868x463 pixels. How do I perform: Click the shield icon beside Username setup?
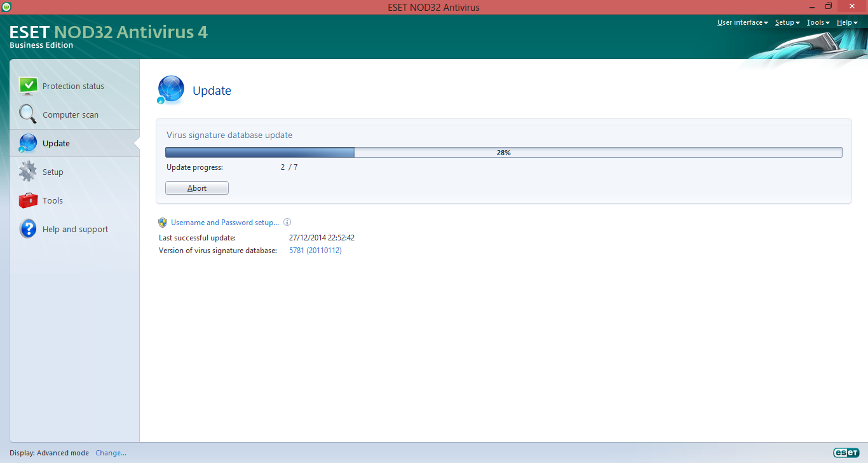163,223
